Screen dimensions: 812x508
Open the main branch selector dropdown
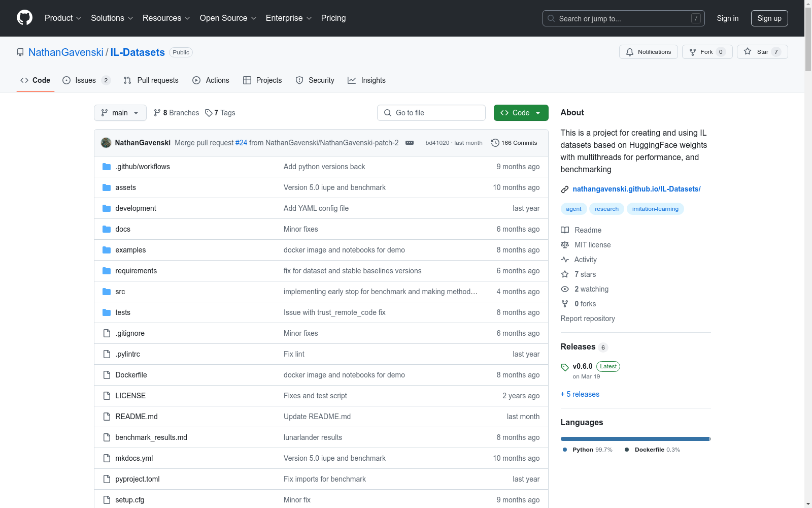pyautogui.click(x=120, y=113)
